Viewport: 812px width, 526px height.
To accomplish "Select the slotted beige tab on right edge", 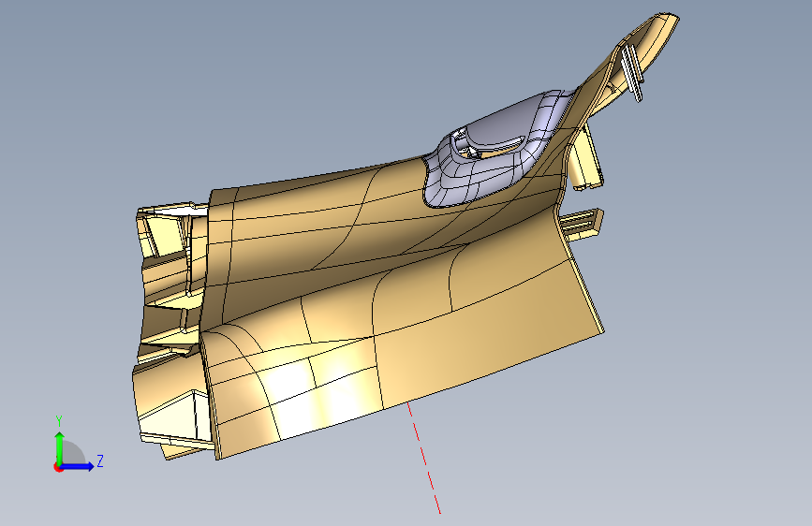I will [x=582, y=225].
